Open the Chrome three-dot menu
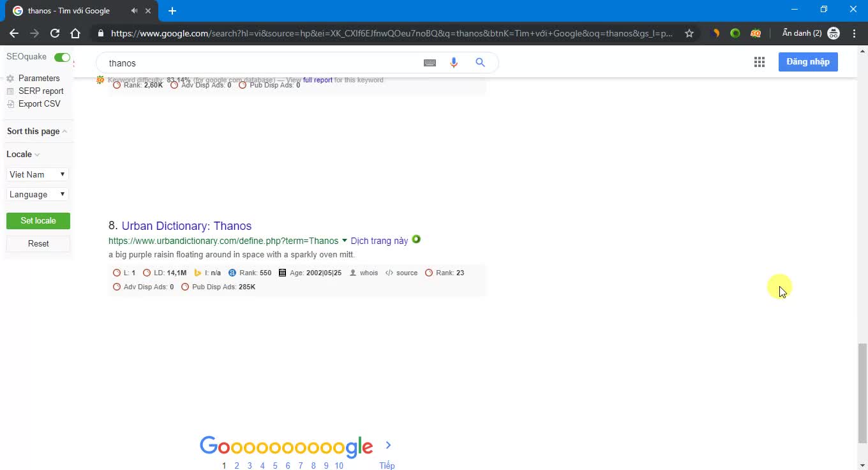The height and width of the screenshot is (470, 868). click(x=854, y=33)
